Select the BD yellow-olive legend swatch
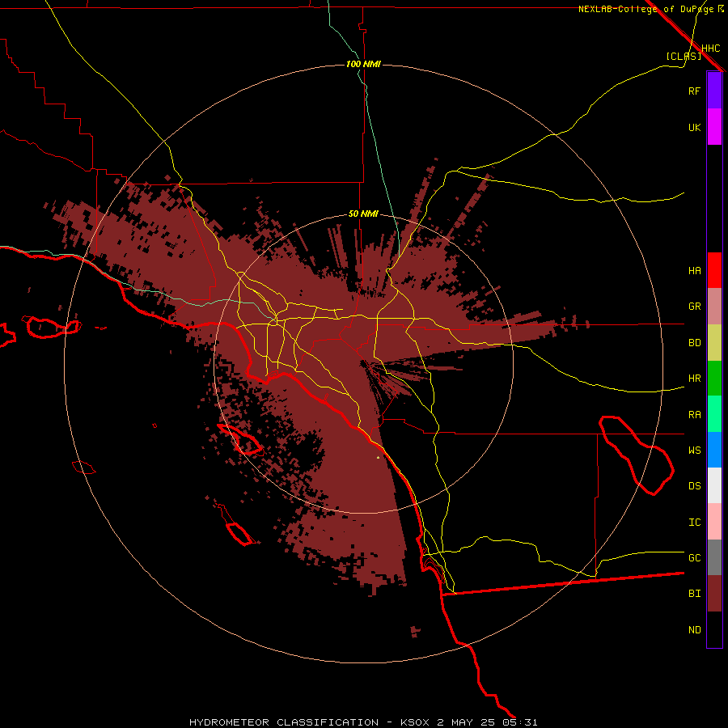This screenshot has height=728, width=728. (714, 342)
